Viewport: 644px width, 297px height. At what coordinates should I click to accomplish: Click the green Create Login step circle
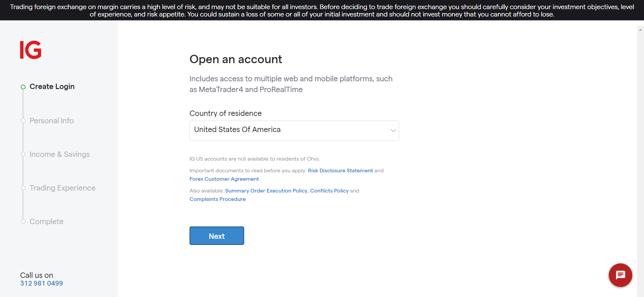pyautogui.click(x=23, y=87)
